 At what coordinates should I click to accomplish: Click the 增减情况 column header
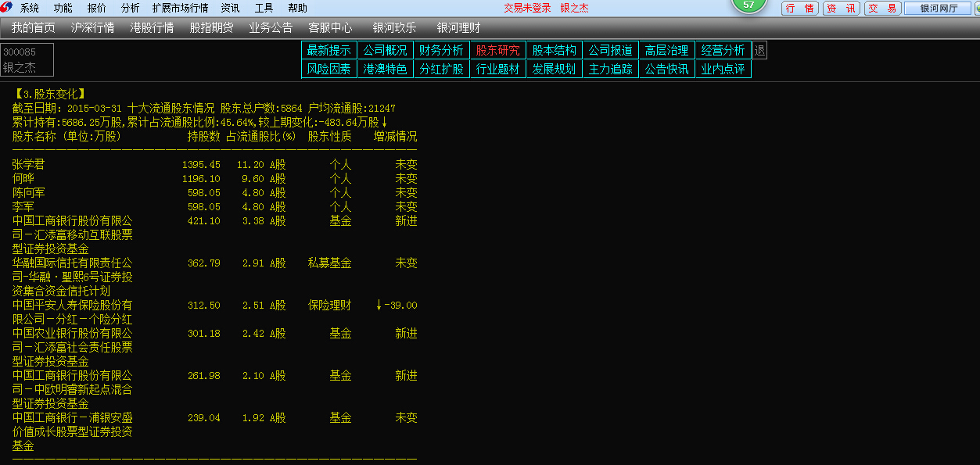coord(396,137)
